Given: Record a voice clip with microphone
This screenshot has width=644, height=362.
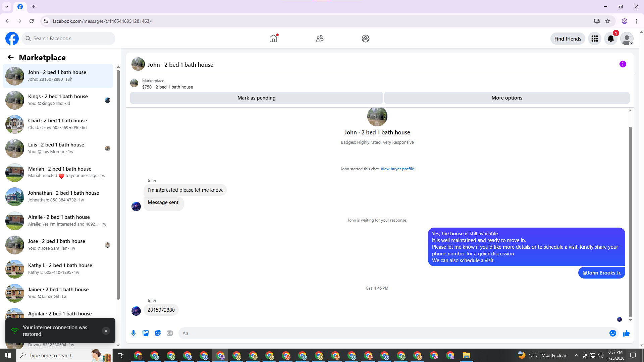Looking at the screenshot, I should [x=133, y=333].
